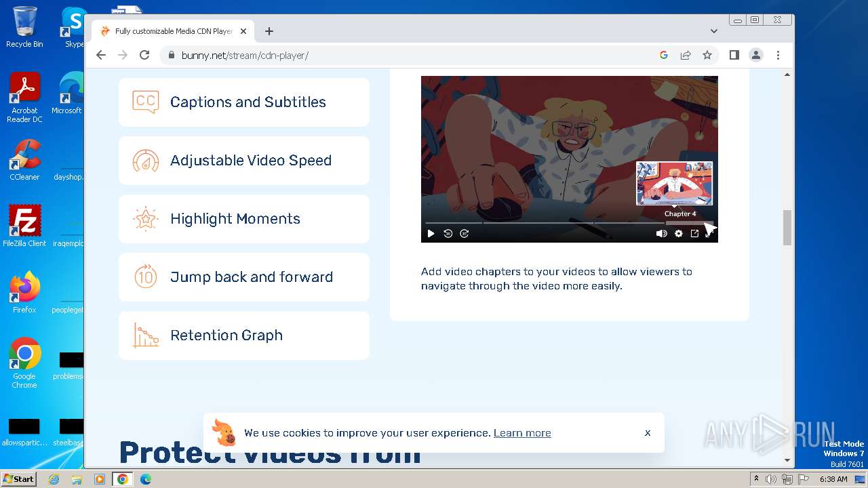
Task: Dismiss the cookie notice
Action: click(648, 432)
